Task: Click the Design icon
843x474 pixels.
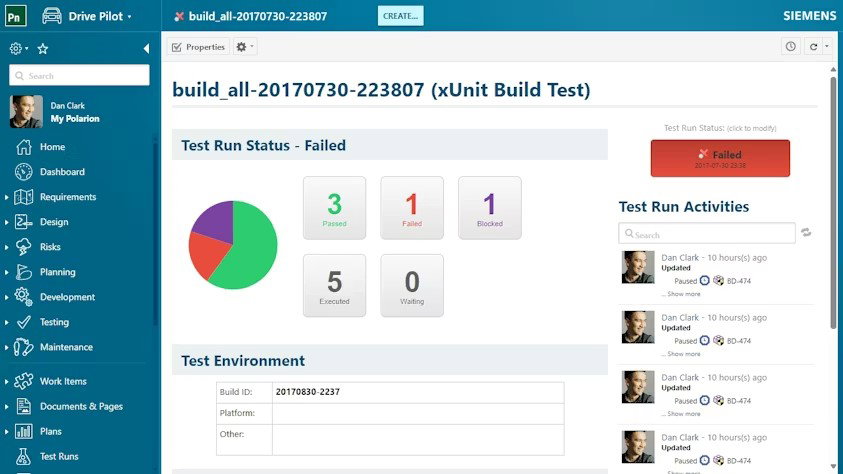Action: coord(24,221)
